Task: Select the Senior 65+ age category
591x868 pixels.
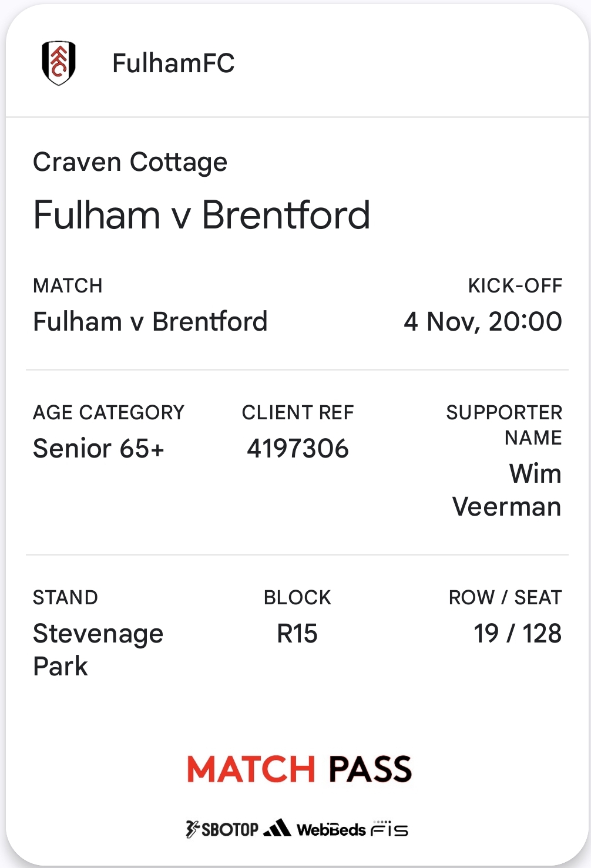Action: tap(99, 449)
